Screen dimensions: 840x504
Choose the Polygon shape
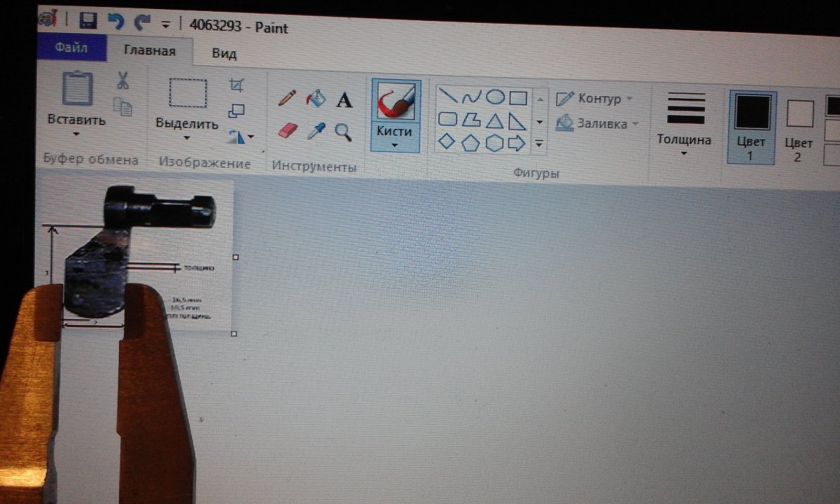471,120
